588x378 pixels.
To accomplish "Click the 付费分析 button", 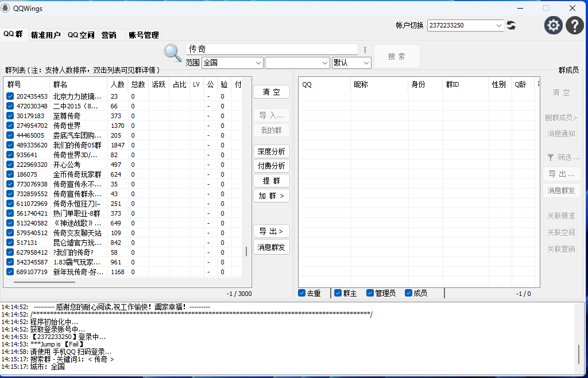I will (272, 166).
